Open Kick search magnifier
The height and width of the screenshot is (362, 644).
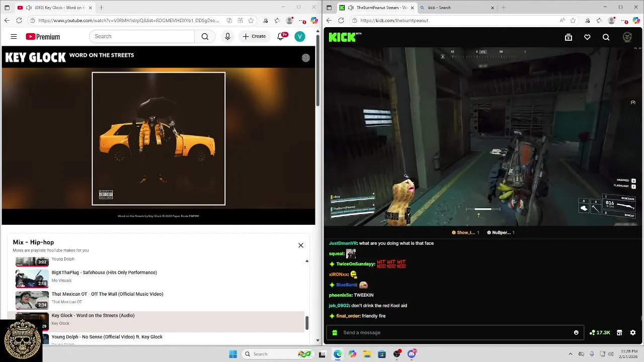coord(606,37)
